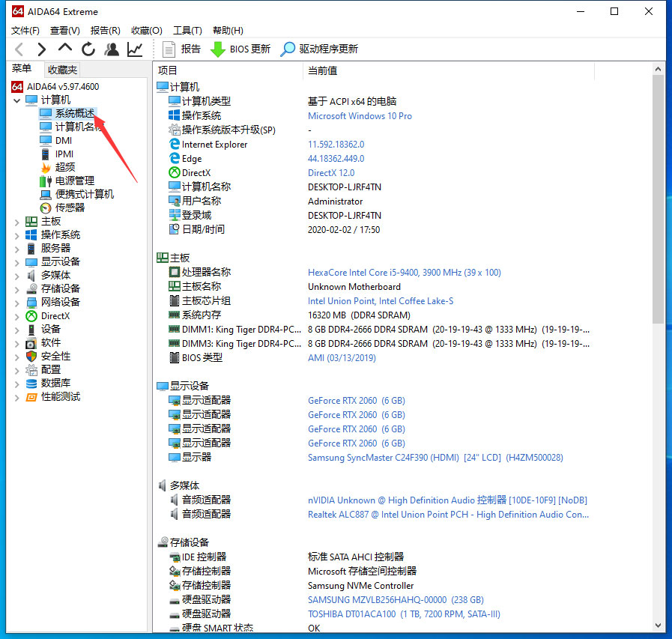
Task: Select 超频 overclock item in tree
Action: tap(65, 167)
